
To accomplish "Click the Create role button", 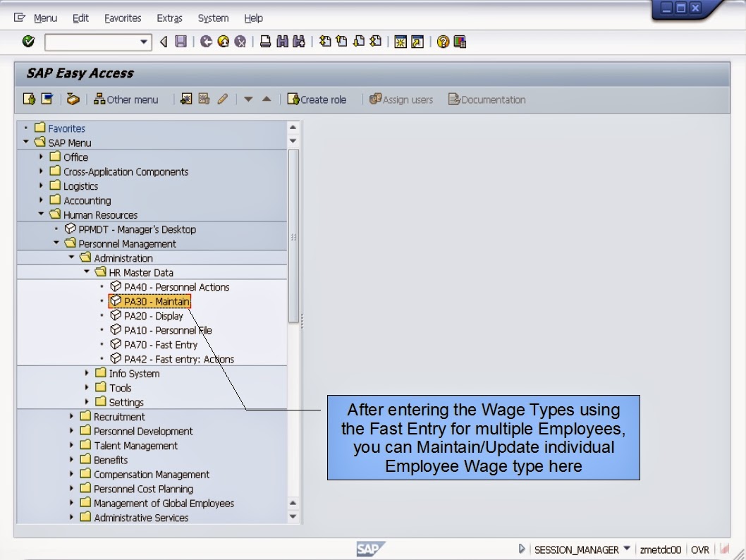I will (317, 99).
